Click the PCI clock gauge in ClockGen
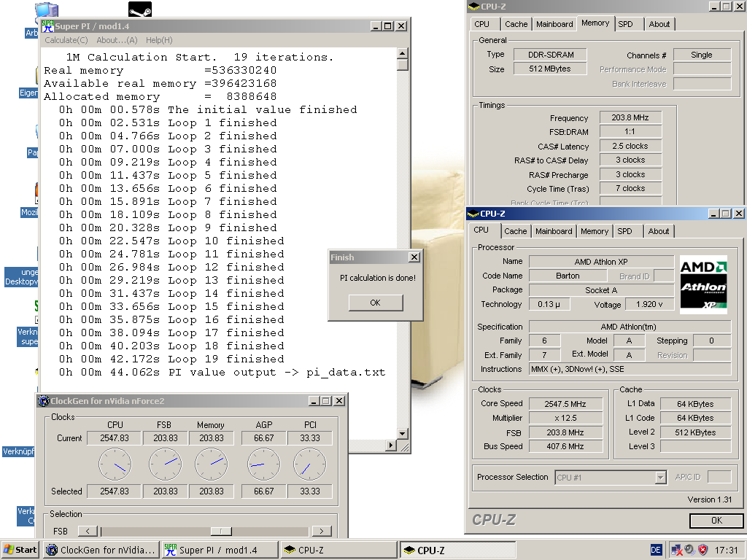This screenshot has height=560, width=747. coord(309,464)
